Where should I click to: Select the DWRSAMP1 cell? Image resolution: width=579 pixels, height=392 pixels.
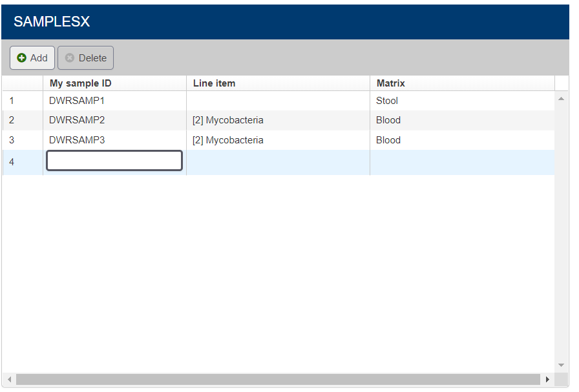coord(77,101)
